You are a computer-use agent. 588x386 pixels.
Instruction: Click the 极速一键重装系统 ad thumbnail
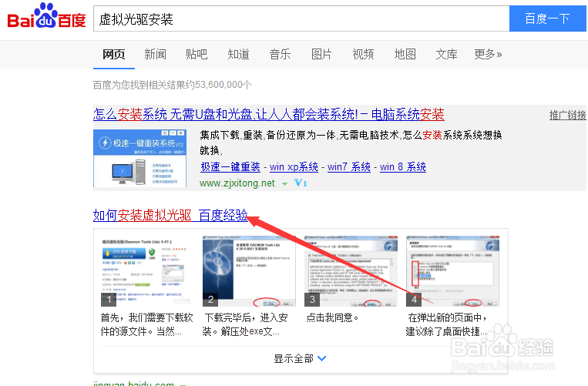coord(140,158)
